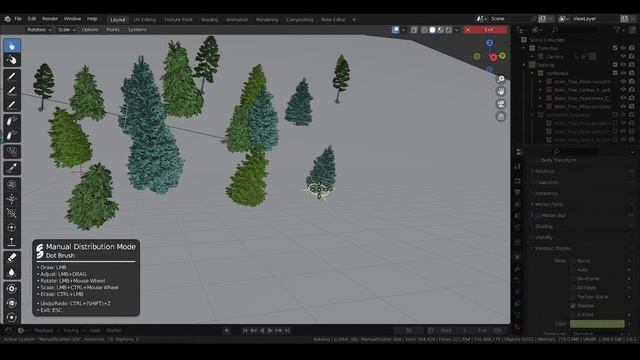Toggle visibility eye for Collection row
640x360 pixels.
pyautogui.click(x=623, y=48)
